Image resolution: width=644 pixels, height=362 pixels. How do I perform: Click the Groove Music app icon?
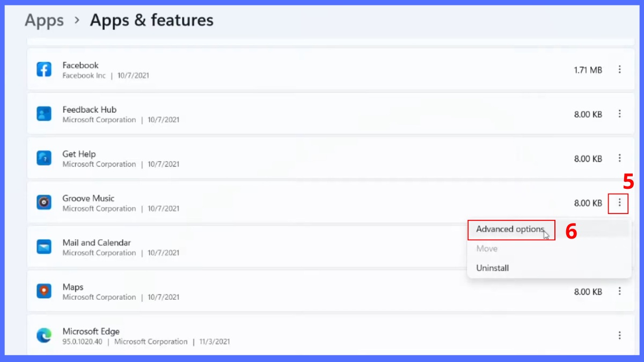pos(44,202)
